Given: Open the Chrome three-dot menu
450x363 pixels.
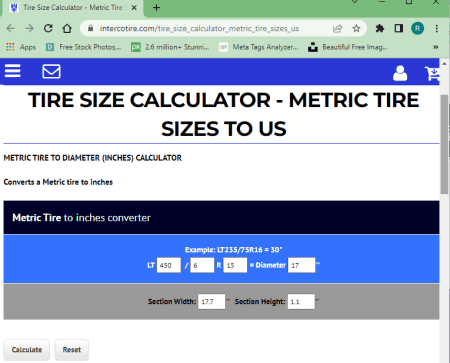Looking at the screenshot, I should 437,28.
